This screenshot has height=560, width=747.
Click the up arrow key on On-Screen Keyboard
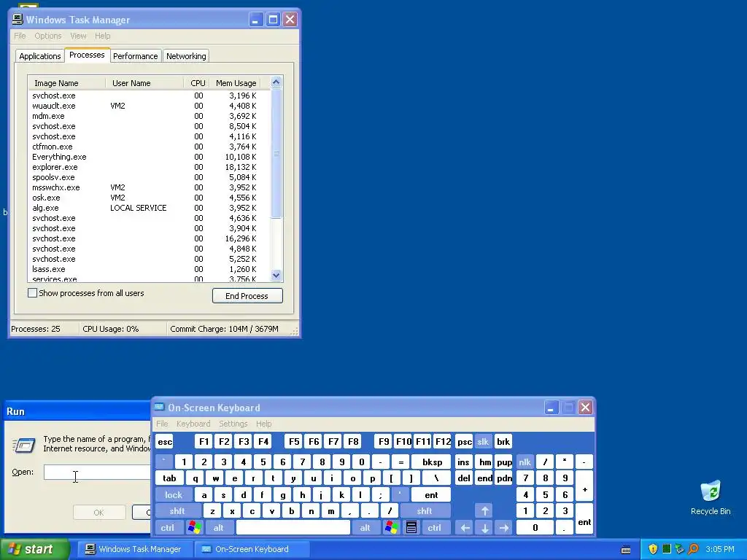click(485, 511)
